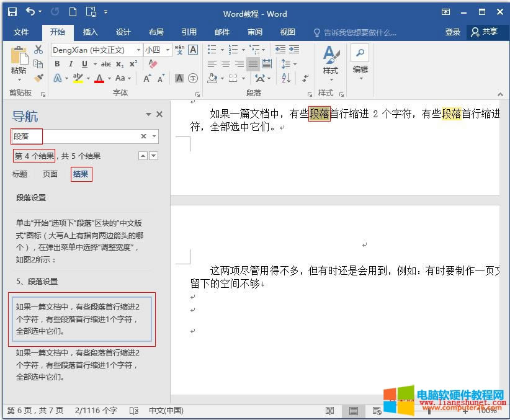This screenshot has width=510, height=420.
Task: Click the spell check icon in status bar
Action: tap(133, 410)
